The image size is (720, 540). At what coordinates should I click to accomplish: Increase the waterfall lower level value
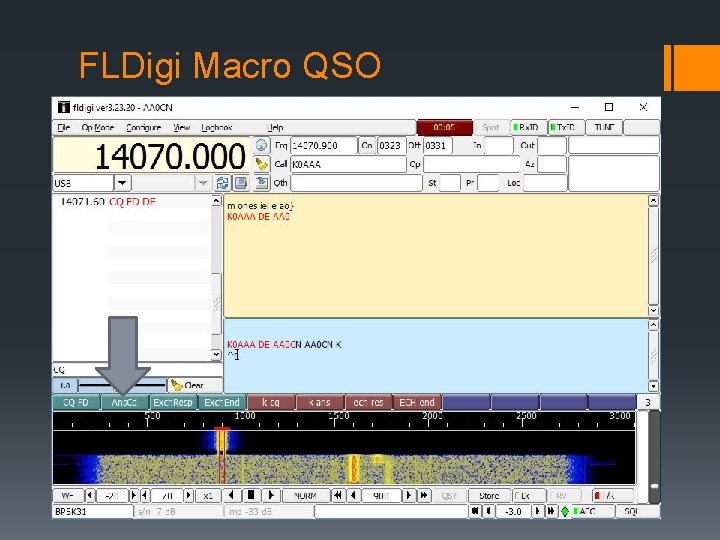coord(134,495)
